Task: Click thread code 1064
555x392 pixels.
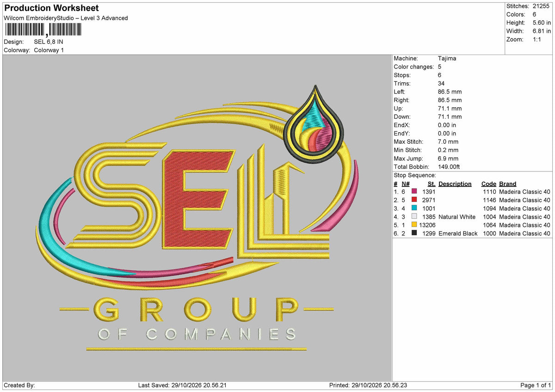Action: [489, 225]
